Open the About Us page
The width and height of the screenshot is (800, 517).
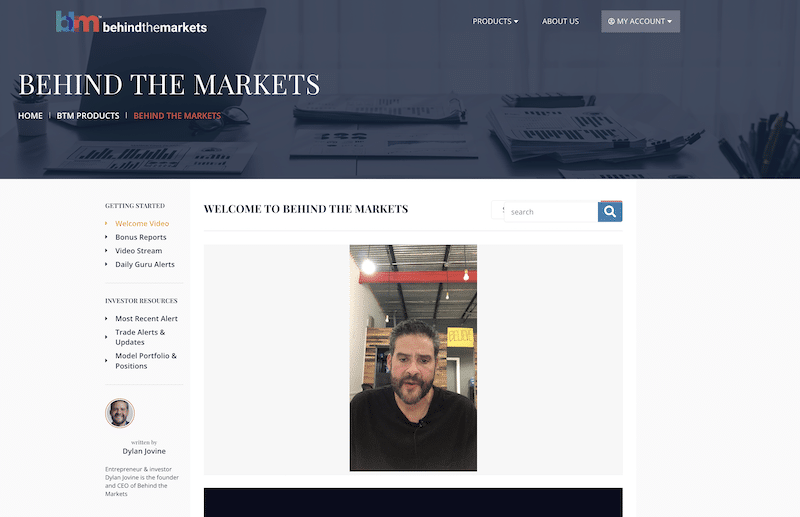[x=560, y=21]
